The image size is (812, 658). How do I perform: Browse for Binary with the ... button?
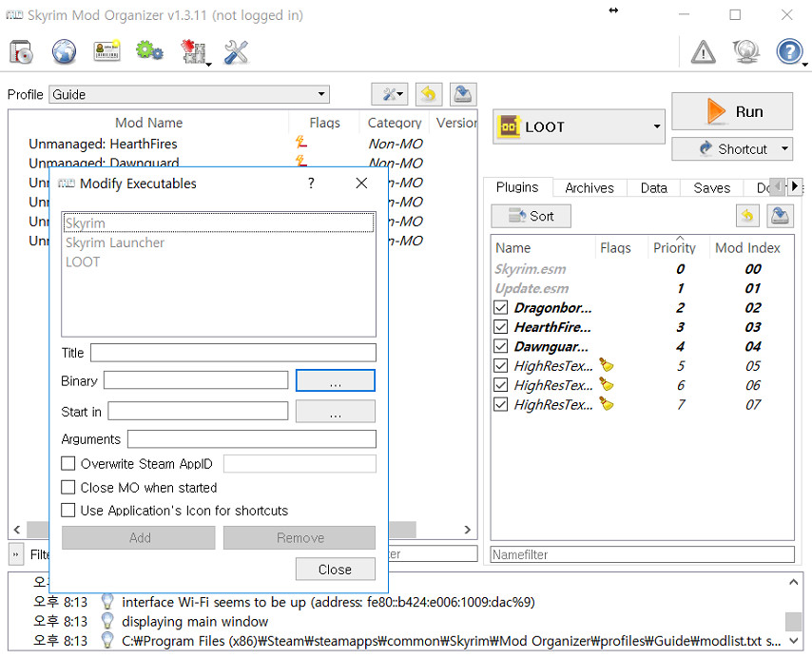pos(335,380)
